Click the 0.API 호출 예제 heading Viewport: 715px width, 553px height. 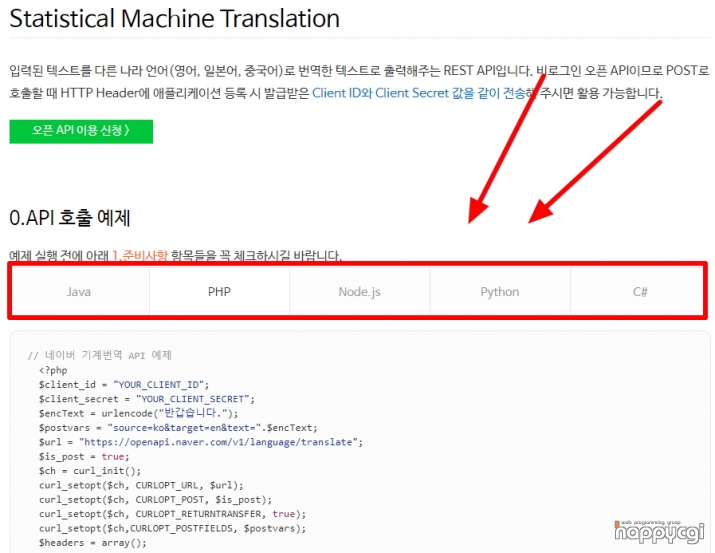point(70,218)
